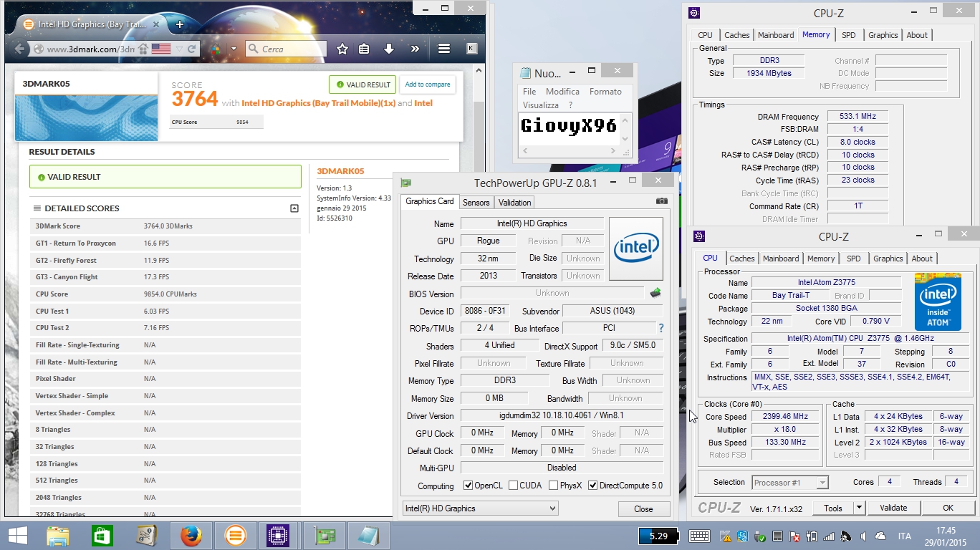Switch to GPU-Z Sensors tab
The height and width of the screenshot is (550, 980).
476,203
